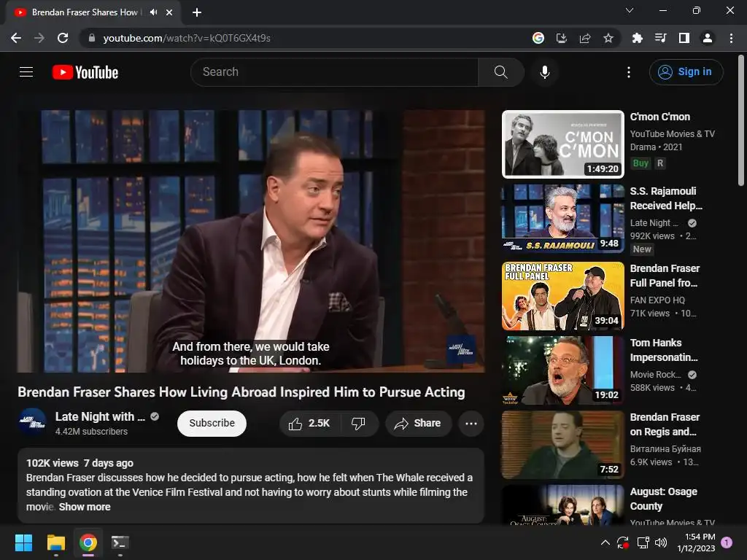Click the video player area
The width and height of the screenshot is (747, 560).
click(x=251, y=241)
